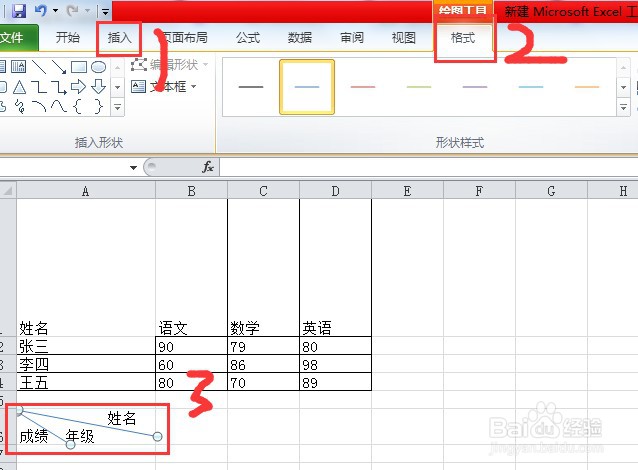Click the 文本框 text box button
This screenshot has height=470, width=638.
(159, 86)
